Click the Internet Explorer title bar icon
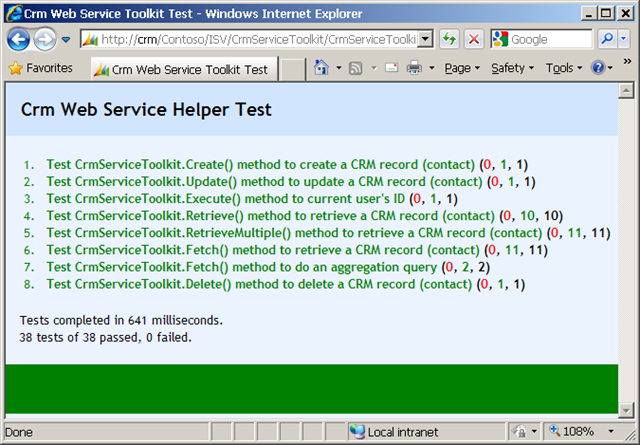This screenshot has height=445, width=640. (x=14, y=13)
